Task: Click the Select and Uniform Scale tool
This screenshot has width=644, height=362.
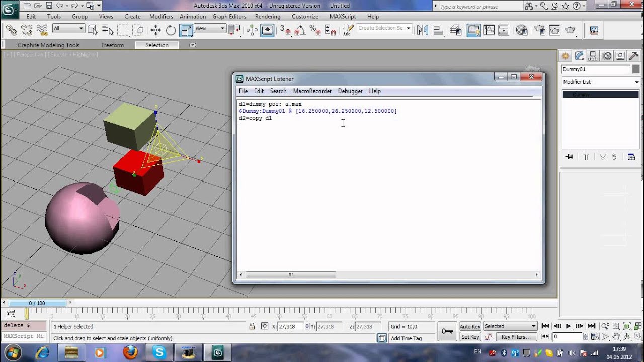Action: point(186,30)
